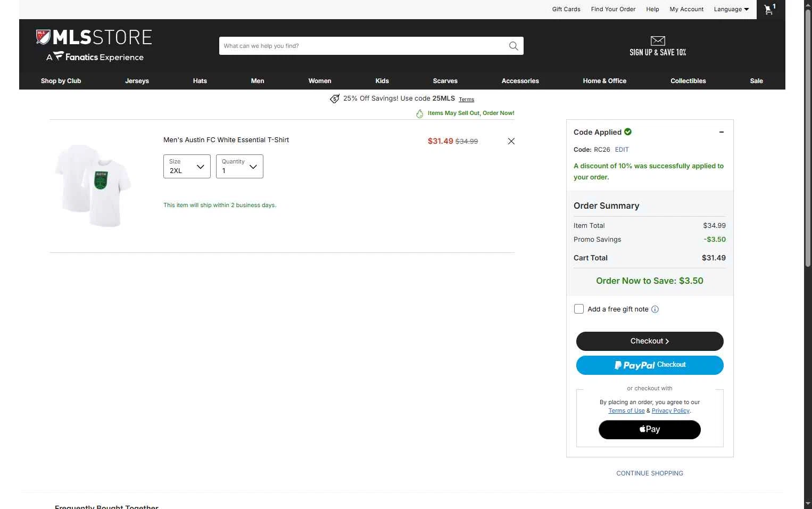Open the Language dropdown
Screen dimensions: 812x509
tap(731, 9)
